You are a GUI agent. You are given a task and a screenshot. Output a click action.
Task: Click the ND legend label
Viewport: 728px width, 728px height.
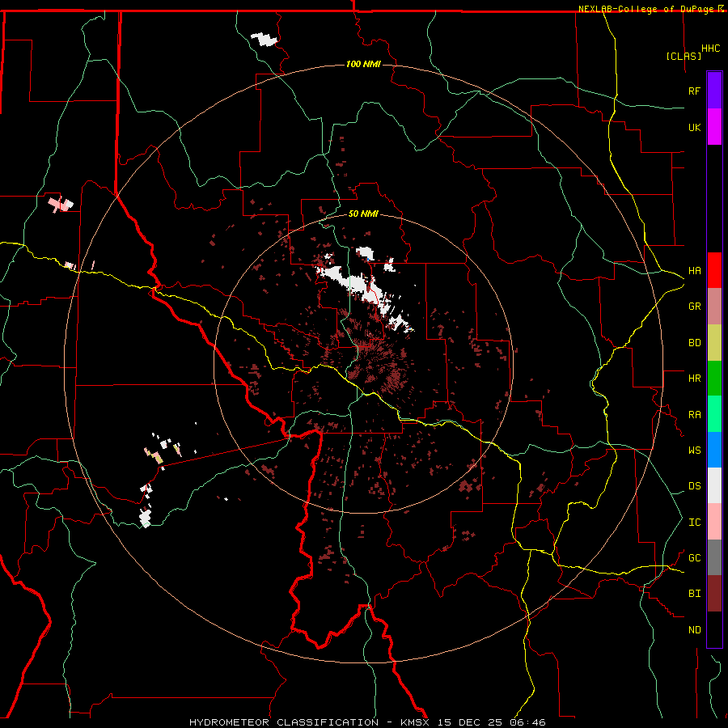tap(694, 630)
